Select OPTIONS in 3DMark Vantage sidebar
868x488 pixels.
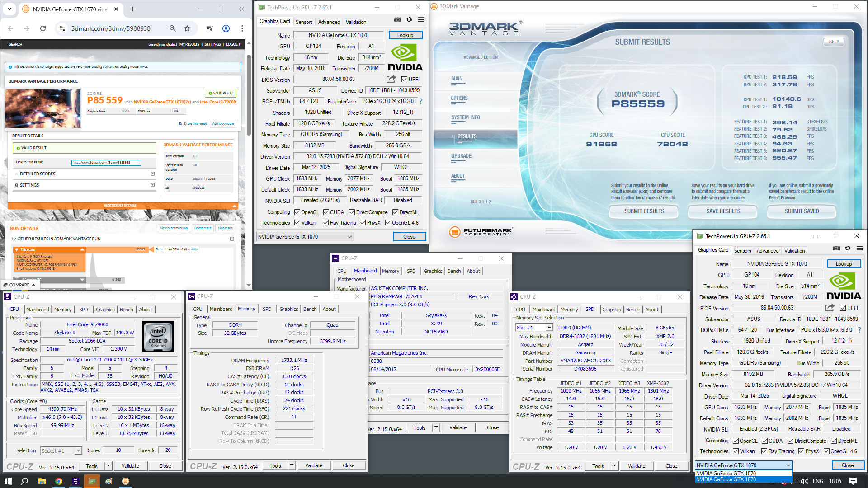[459, 99]
